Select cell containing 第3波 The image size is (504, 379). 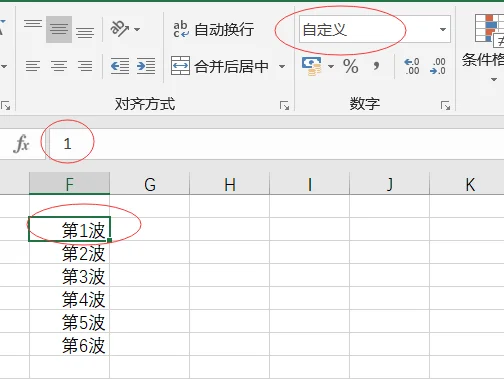click(69, 275)
